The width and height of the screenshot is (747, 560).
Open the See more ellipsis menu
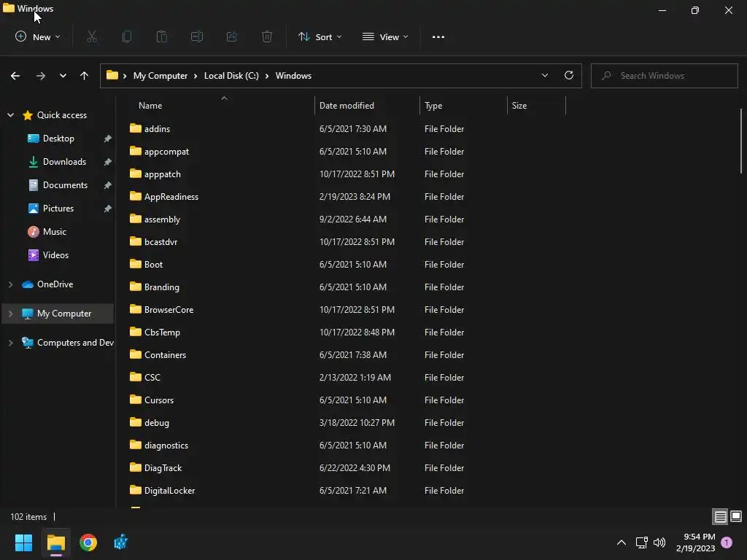pos(438,37)
